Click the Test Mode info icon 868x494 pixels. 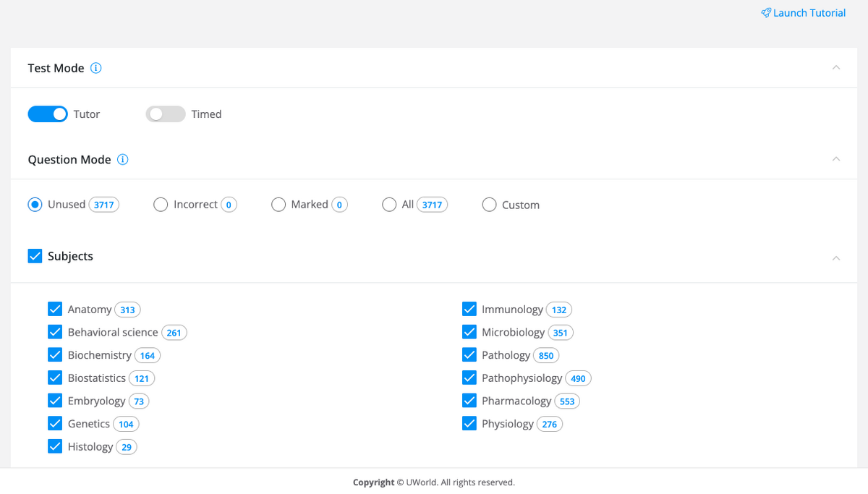pos(95,68)
